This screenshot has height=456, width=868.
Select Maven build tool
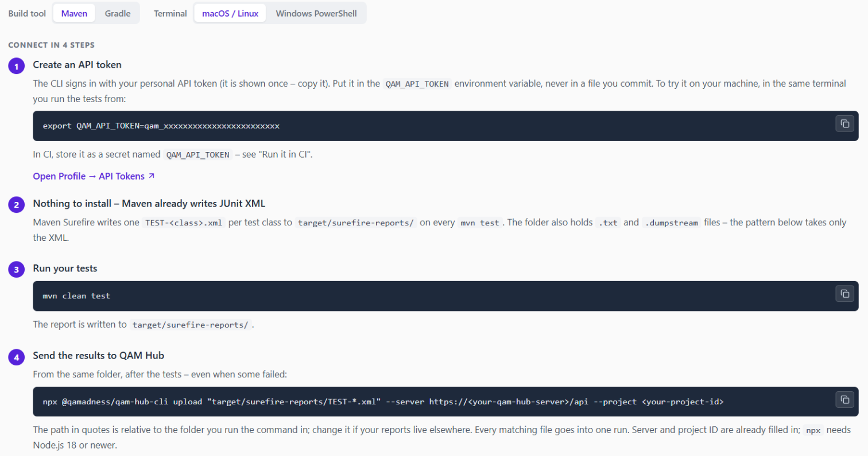click(74, 13)
